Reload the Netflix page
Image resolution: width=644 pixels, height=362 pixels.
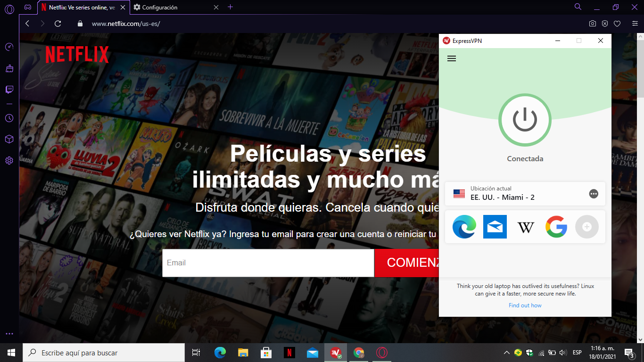[58, 24]
